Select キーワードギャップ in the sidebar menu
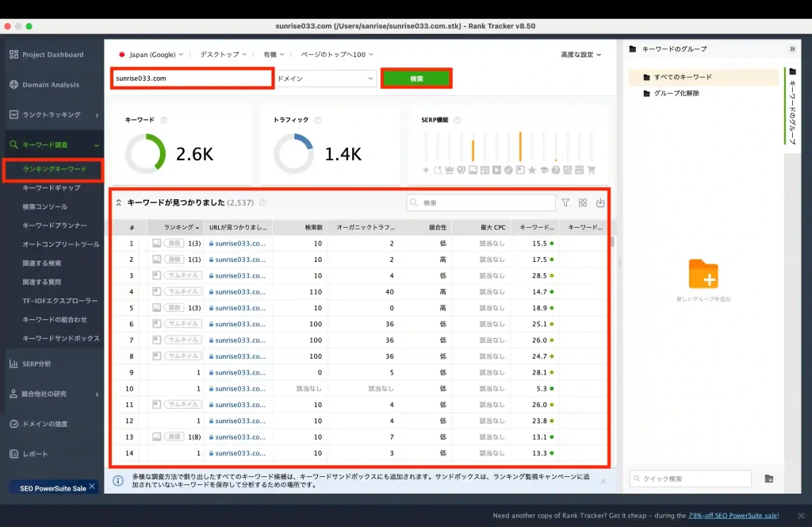 click(52, 188)
